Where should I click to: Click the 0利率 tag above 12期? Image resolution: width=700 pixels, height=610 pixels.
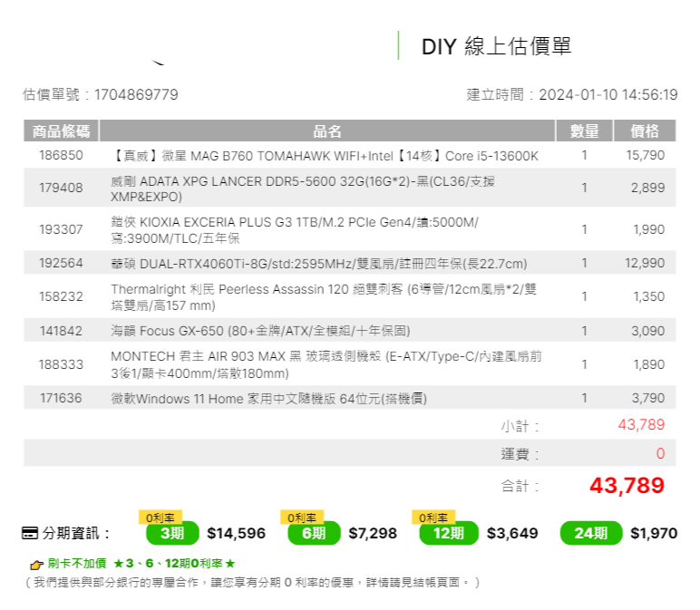click(x=433, y=518)
